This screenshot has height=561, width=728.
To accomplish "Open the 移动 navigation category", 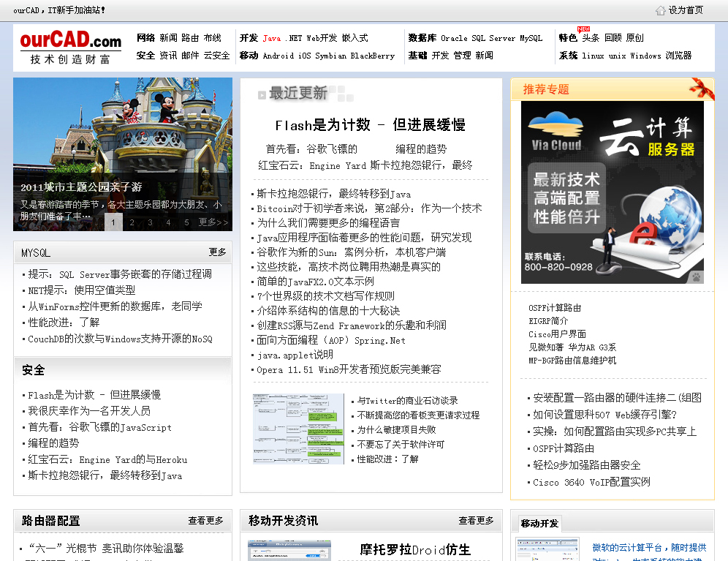I will 249,56.
